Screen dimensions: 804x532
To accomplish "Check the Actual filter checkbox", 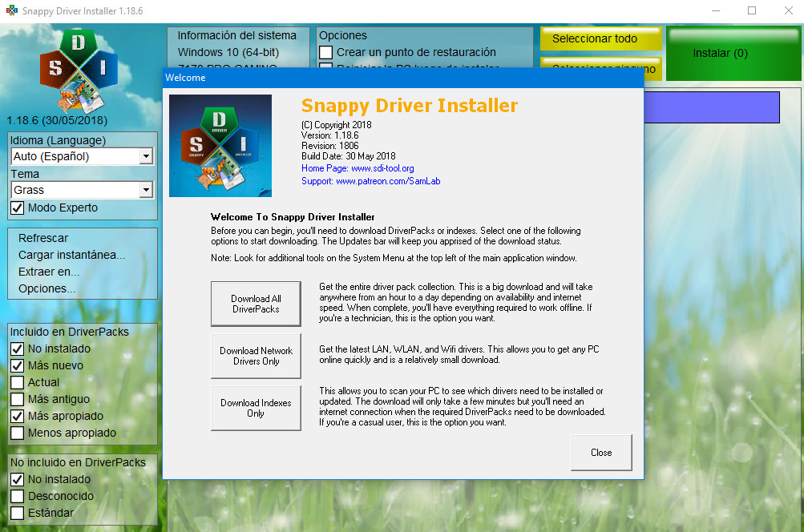I will (x=18, y=382).
